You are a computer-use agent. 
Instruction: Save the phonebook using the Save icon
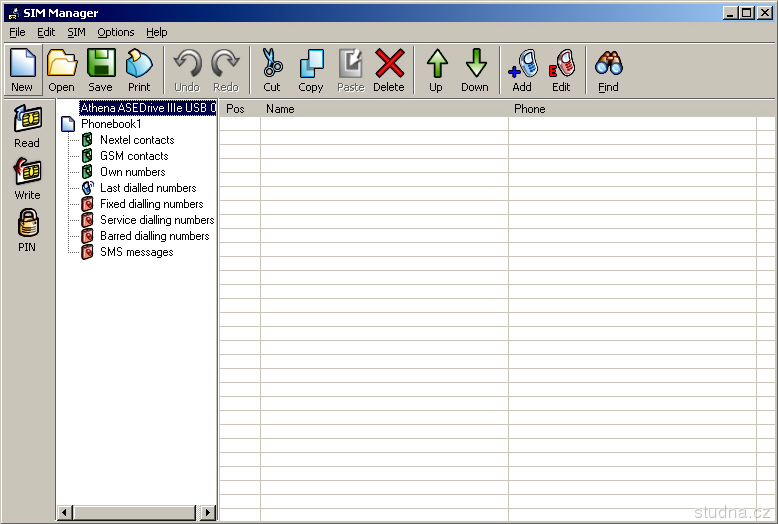[100, 70]
